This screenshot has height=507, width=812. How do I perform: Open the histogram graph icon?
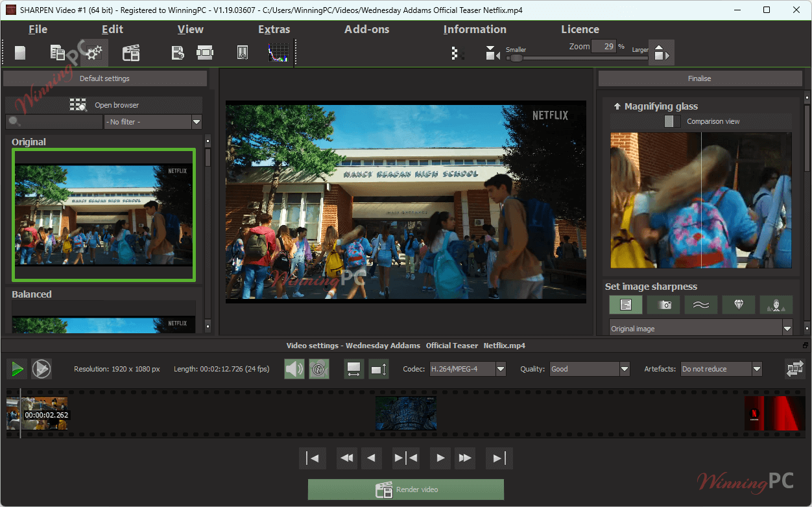tap(279, 53)
